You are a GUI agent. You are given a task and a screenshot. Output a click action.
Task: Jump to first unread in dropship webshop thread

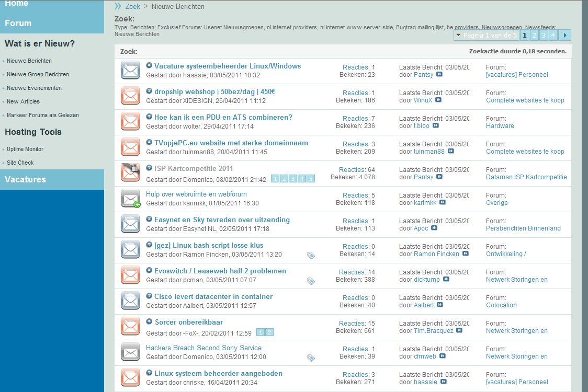pyautogui.click(x=149, y=91)
